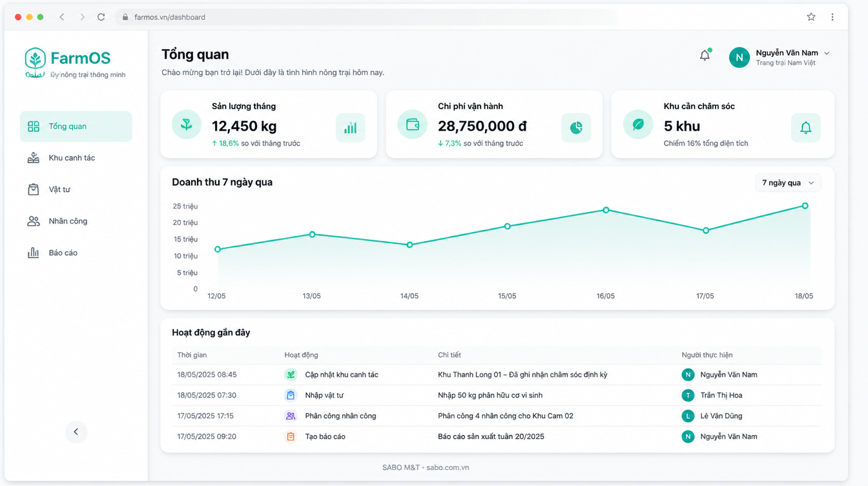Click the Trần Thị Hoa avatar T
This screenshot has width=868, height=486.
[x=688, y=396]
